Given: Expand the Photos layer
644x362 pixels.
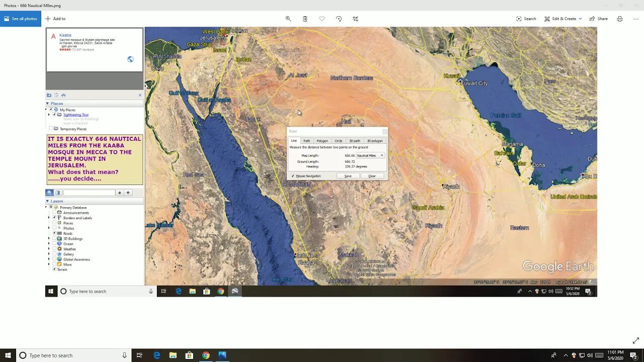Looking at the screenshot, I should [49, 228].
